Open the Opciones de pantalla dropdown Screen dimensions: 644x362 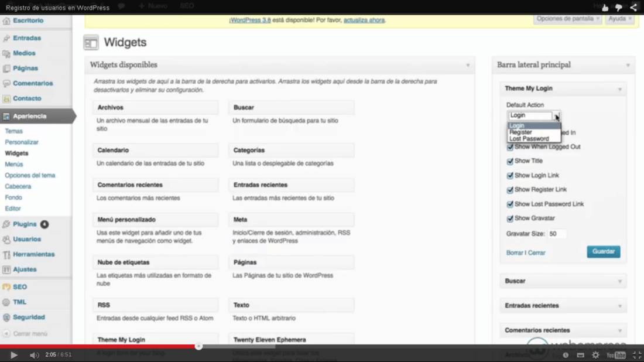[x=568, y=19]
